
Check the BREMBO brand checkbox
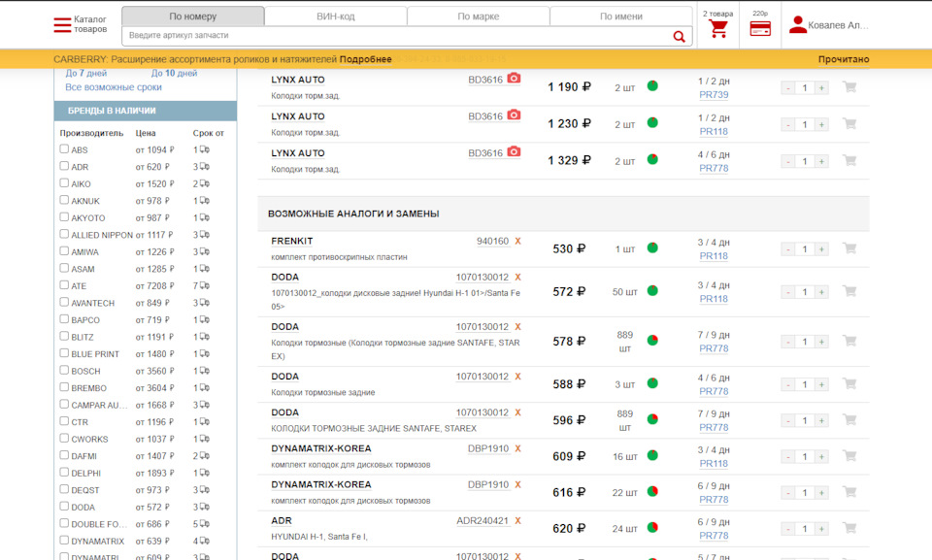pos(64,387)
